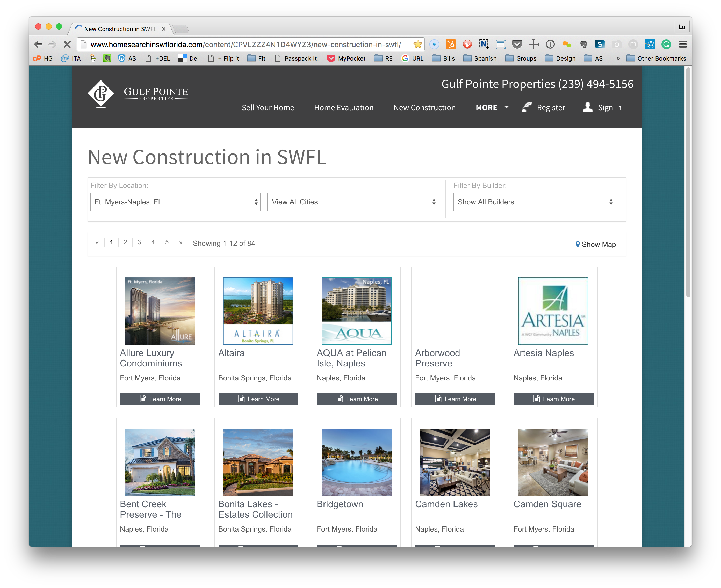The height and width of the screenshot is (588, 721).
Task: Click the Artesia Naples thumbnail image
Action: (553, 311)
